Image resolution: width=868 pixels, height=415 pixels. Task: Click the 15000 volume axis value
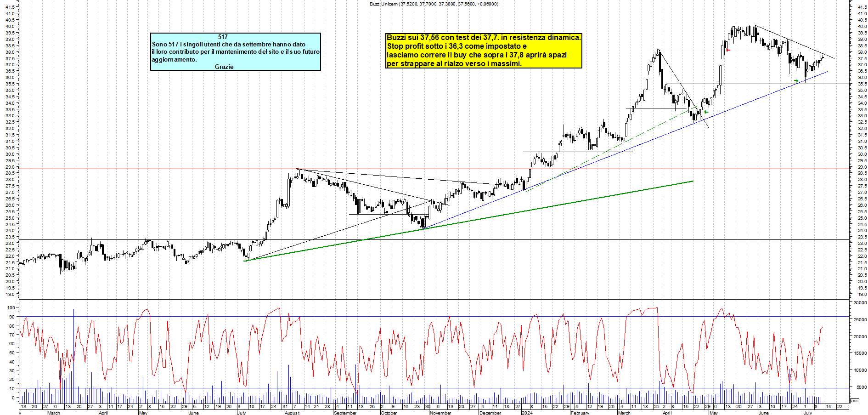[860, 353]
